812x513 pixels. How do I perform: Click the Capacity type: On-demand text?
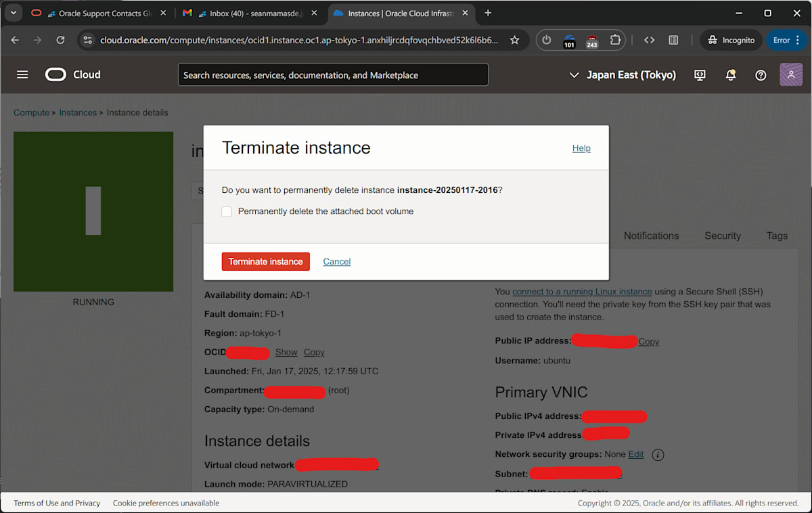pos(259,409)
